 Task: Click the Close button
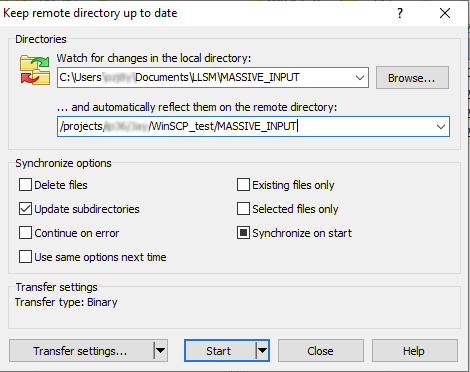pyautogui.click(x=321, y=351)
